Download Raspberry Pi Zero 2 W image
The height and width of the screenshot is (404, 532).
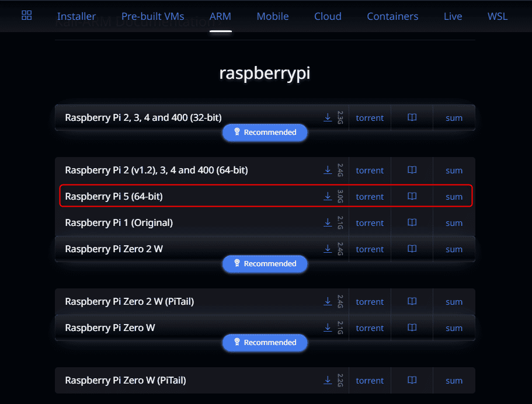[x=328, y=249]
